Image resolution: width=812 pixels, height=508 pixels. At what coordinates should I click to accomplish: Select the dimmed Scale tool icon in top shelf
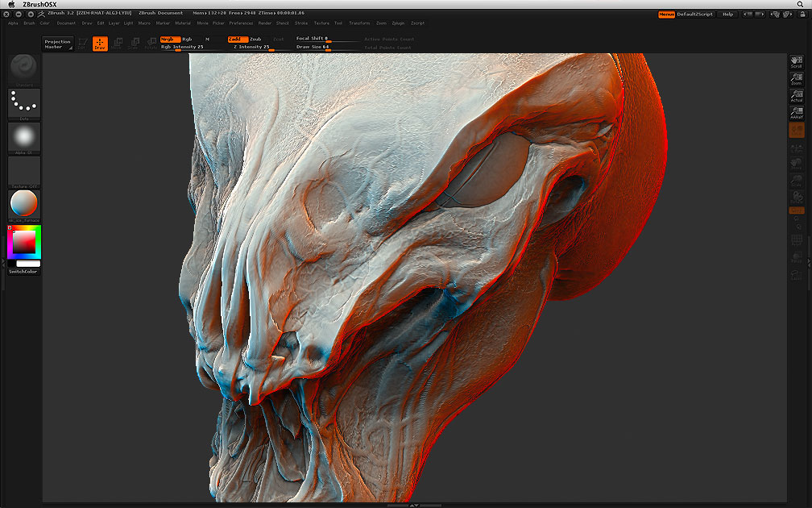(134, 44)
